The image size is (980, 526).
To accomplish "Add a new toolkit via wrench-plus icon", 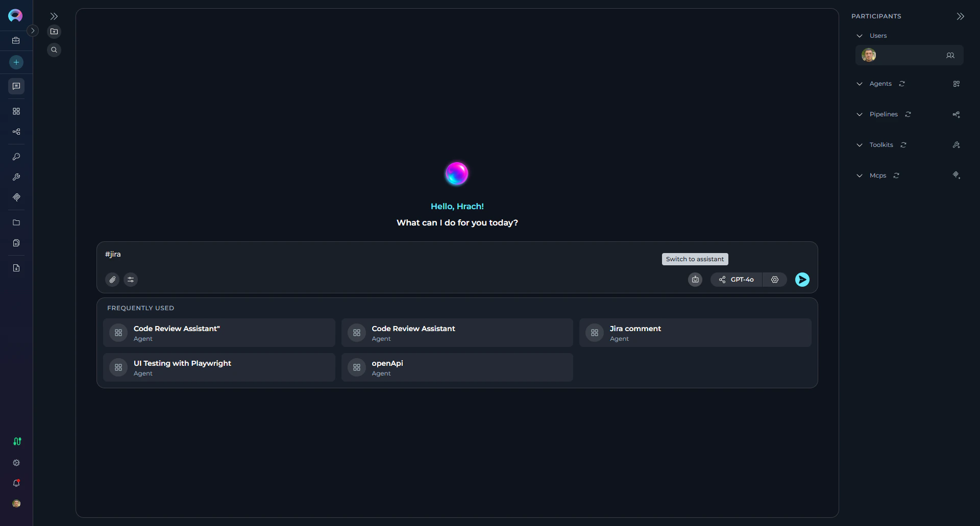I will [956, 145].
